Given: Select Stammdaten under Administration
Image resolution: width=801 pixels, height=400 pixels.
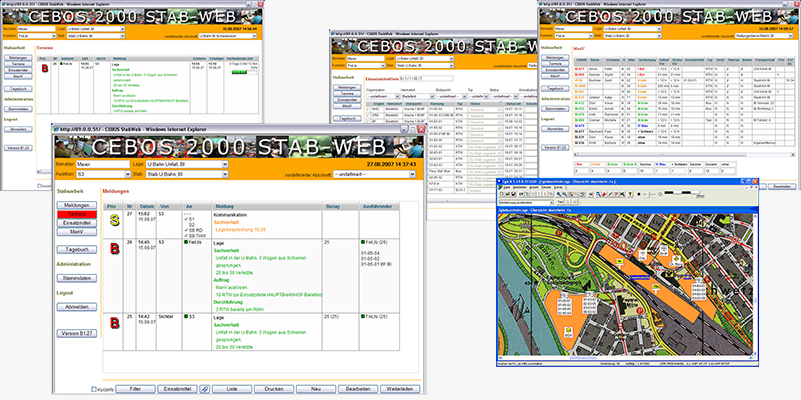Looking at the screenshot, I should [x=77, y=280].
